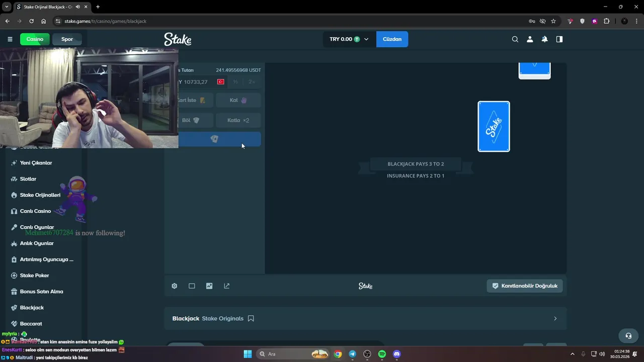644x362 pixels.
Task: Open the live support headset button
Action: 628,336
